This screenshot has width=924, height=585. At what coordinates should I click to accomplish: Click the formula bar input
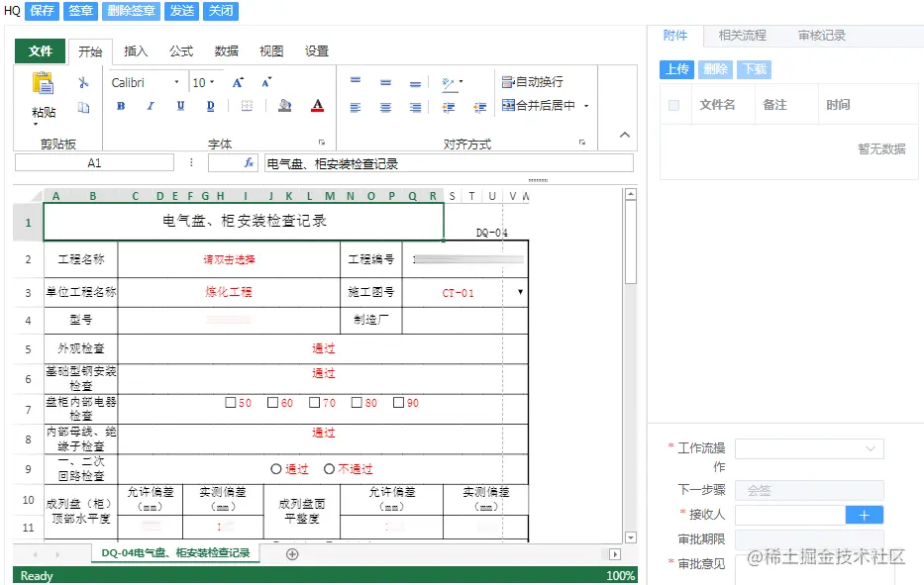coord(449,163)
